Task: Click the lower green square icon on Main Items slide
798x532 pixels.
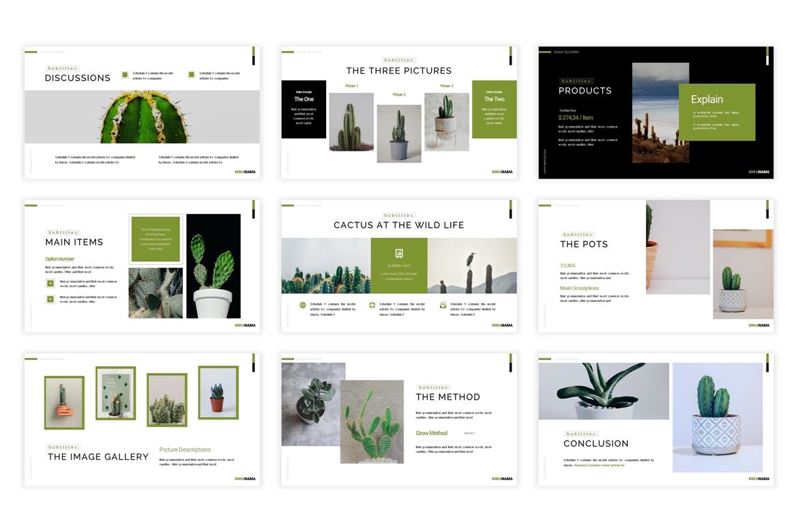Action: pyautogui.click(x=50, y=299)
